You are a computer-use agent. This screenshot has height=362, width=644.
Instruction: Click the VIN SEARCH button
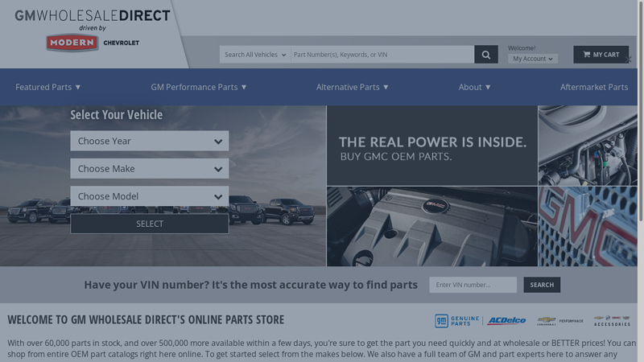(542, 285)
